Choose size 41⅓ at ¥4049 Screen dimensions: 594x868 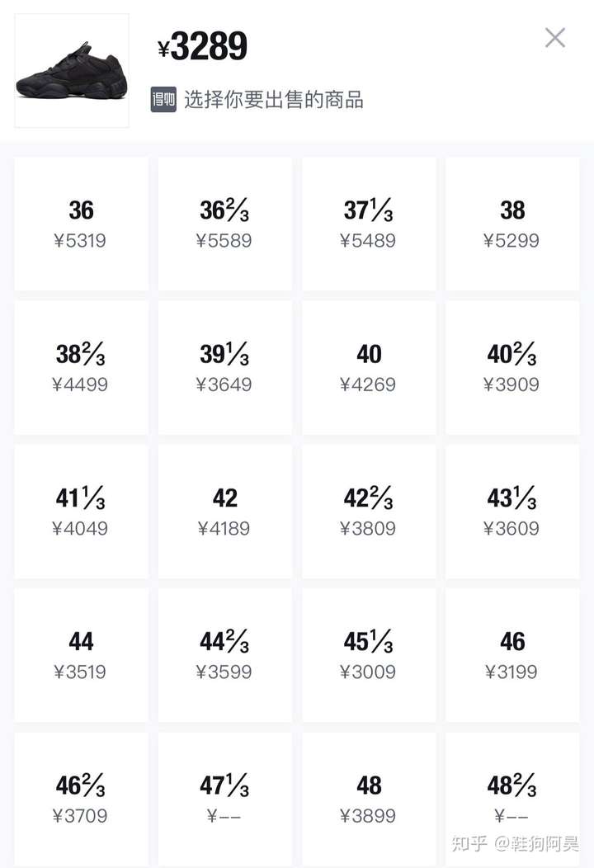[81, 512]
